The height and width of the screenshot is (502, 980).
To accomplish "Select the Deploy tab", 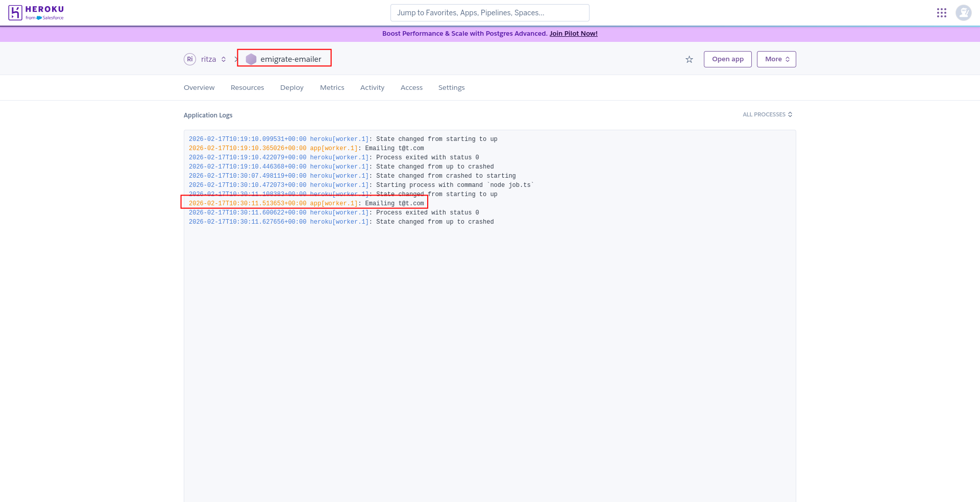I will pyautogui.click(x=291, y=87).
